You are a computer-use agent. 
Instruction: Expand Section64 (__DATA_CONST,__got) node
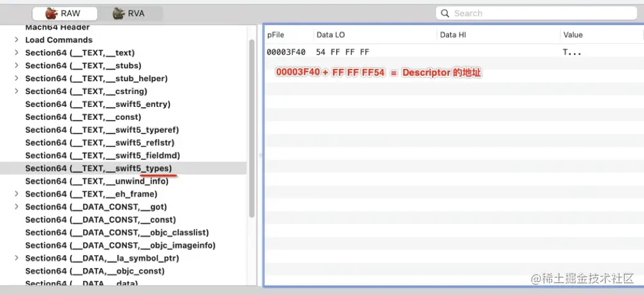tap(17, 207)
